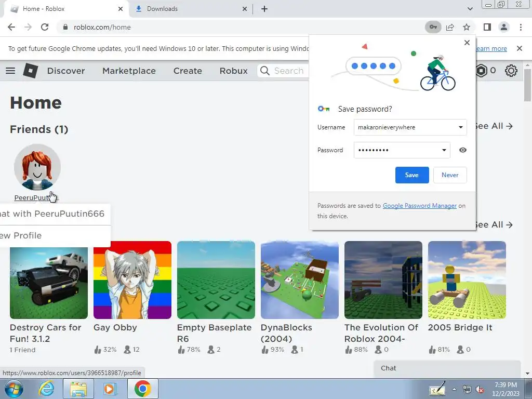Switch to the Downloads tab
The image size is (532, 399).
pyautogui.click(x=190, y=9)
